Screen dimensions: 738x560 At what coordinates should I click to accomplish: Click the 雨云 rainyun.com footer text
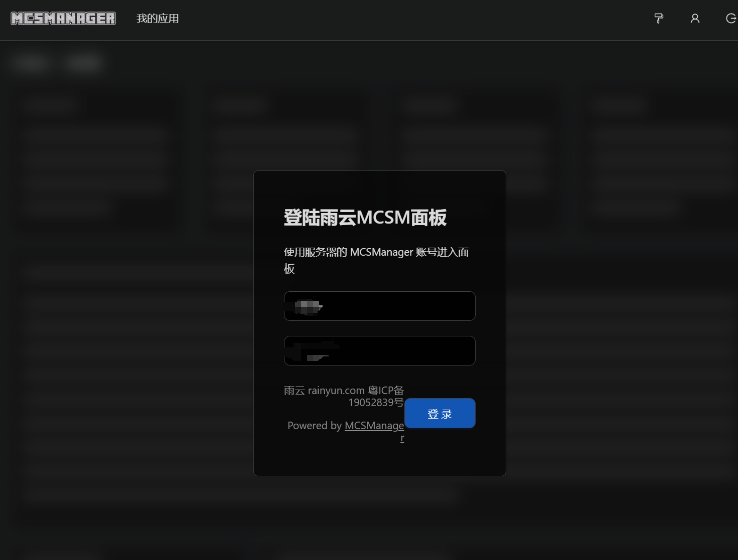[x=324, y=391]
